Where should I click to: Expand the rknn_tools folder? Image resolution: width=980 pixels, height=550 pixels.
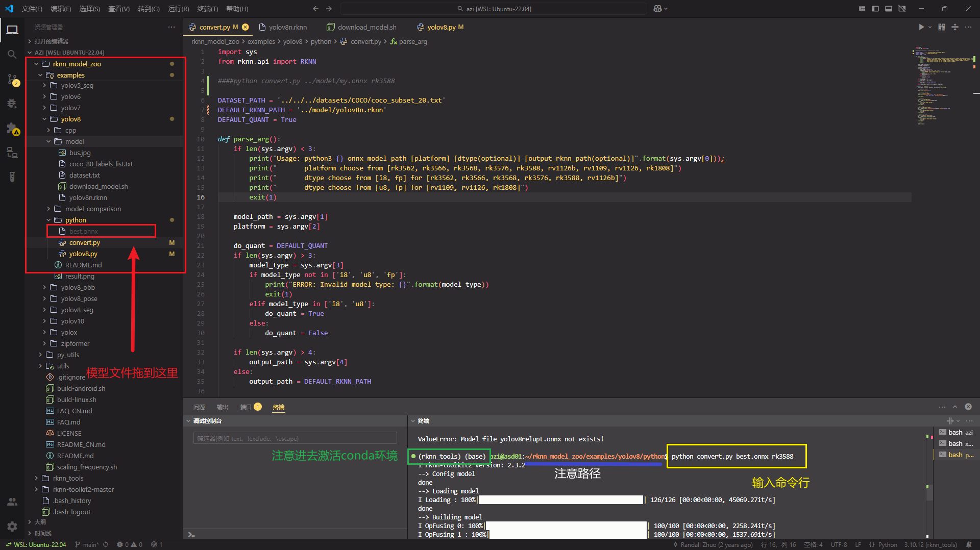68,478
